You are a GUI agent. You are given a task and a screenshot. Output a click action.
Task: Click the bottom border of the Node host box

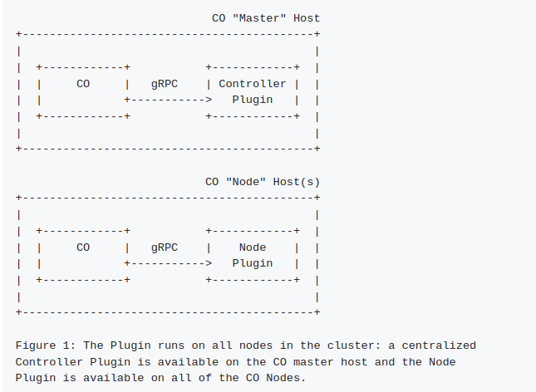tap(167, 312)
